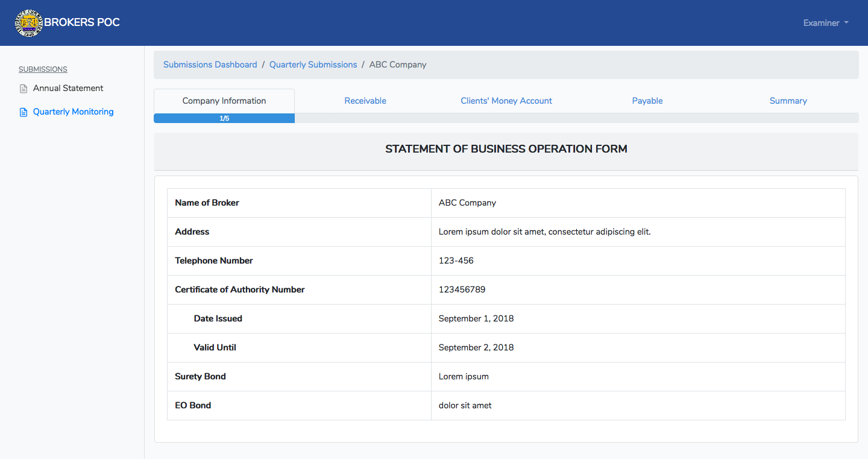Click the Address row label
Image resolution: width=868 pixels, height=459 pixels.
click(192, 232)
